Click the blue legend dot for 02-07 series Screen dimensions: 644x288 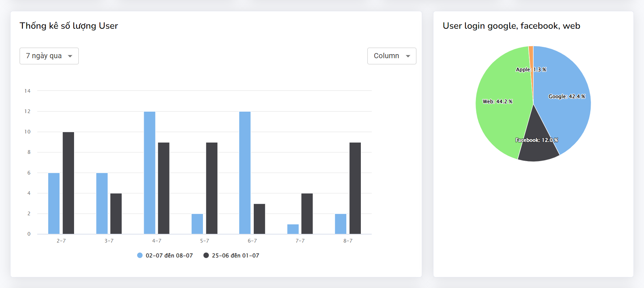pyautogui.click(x=140, y=256)
